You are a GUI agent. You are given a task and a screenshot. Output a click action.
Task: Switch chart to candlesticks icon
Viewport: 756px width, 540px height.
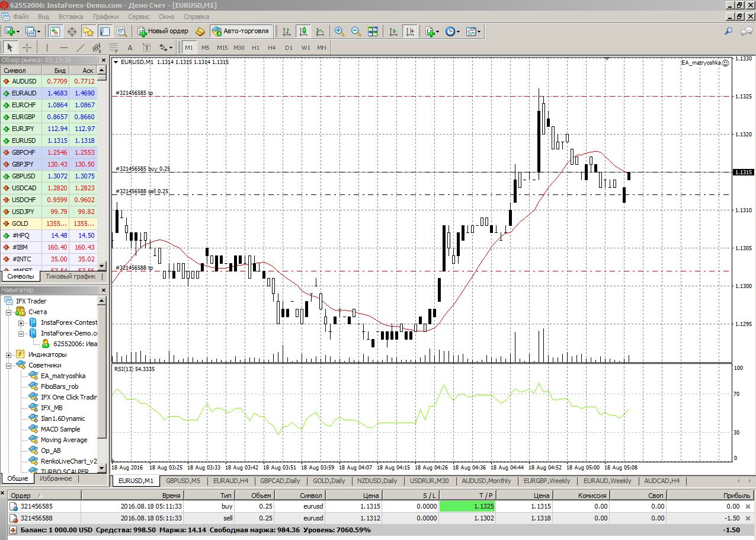coord(303,31)
